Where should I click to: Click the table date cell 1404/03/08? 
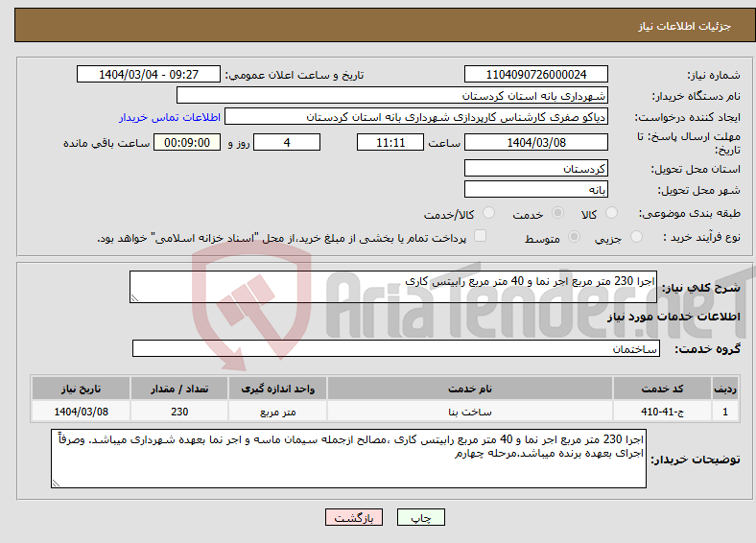(x=81, y=412)
